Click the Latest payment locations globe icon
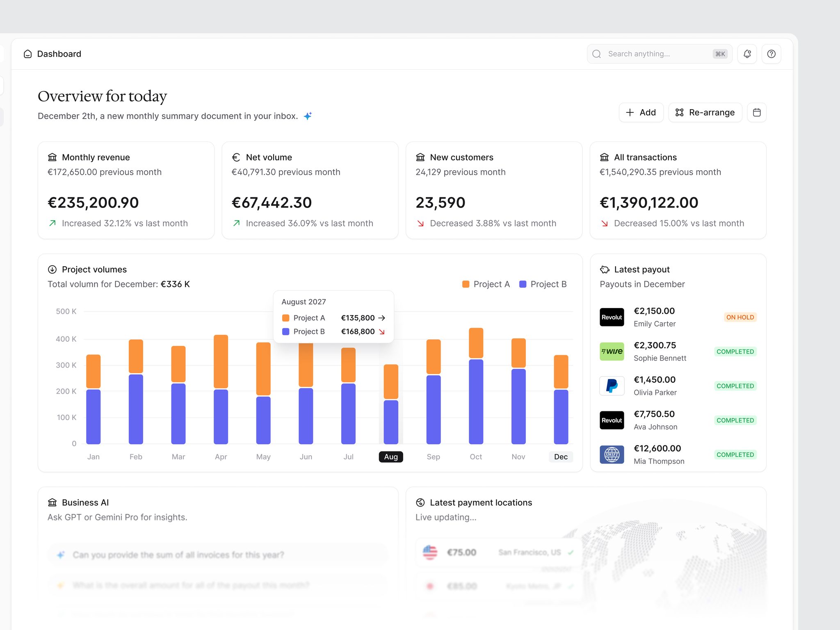 point(420,502)
